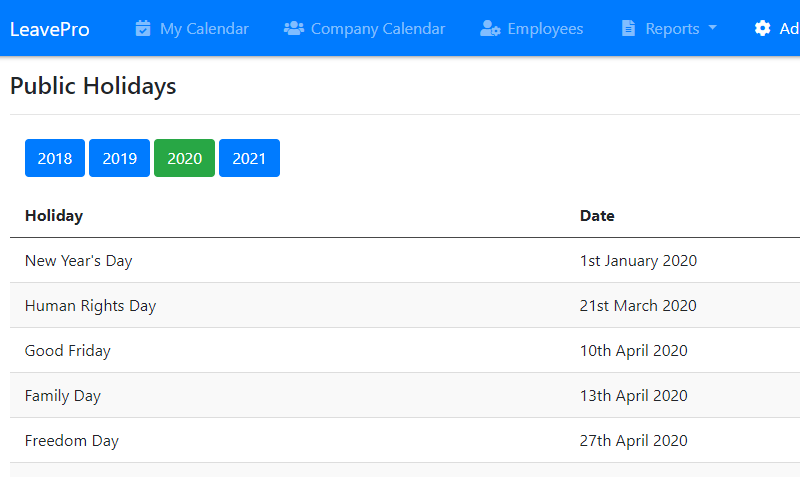Select the green 2020 year button

pos(184,158)
